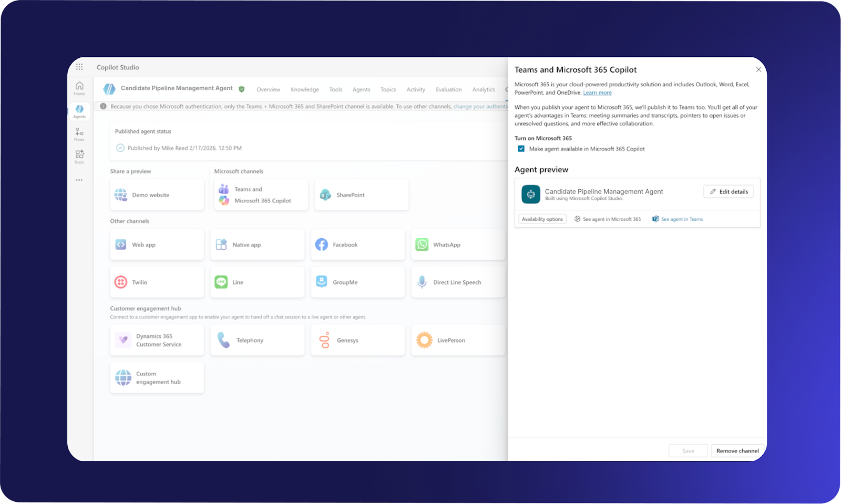Open Tools in the left sidebar
Viewport: 841px width, 504px height.
79,157
